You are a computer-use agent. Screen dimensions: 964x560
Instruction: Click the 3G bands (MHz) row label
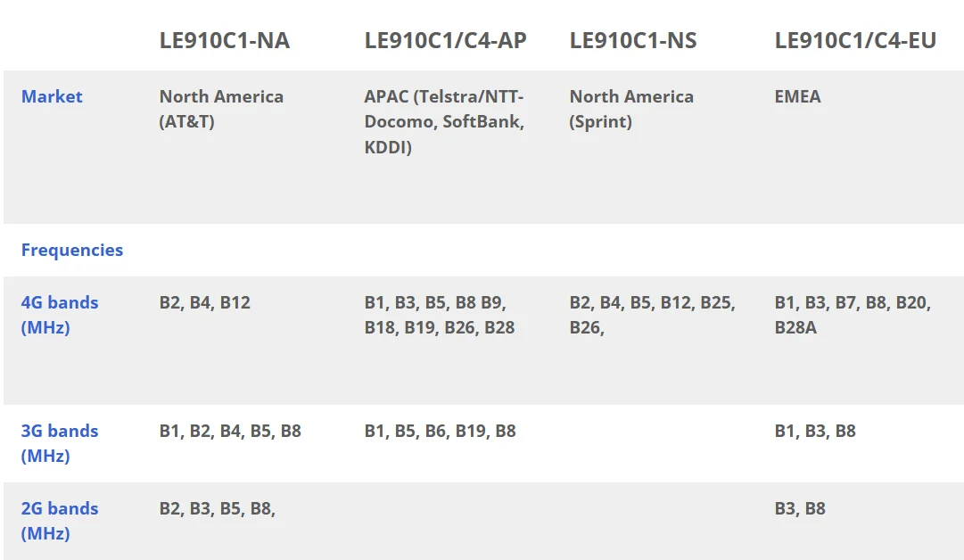tap(59, 443)
